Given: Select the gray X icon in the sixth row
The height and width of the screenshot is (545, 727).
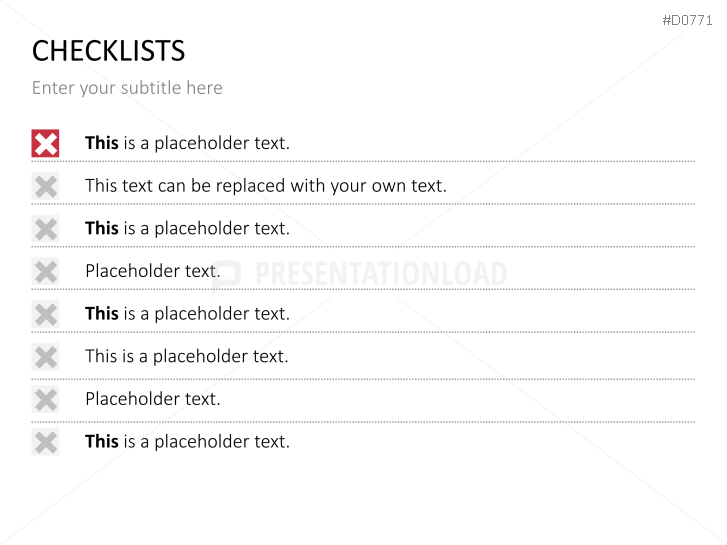Looking at the screenshot, I should (45, 357).
